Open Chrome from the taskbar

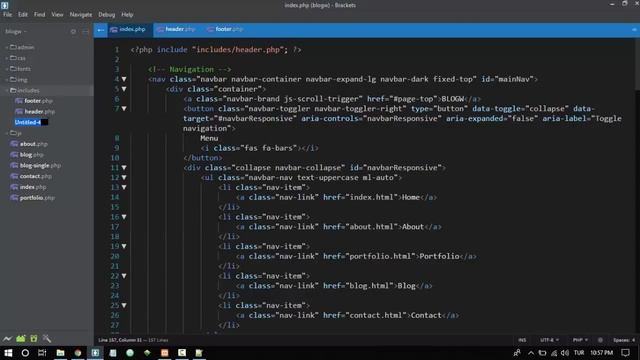tap(78, 353)
